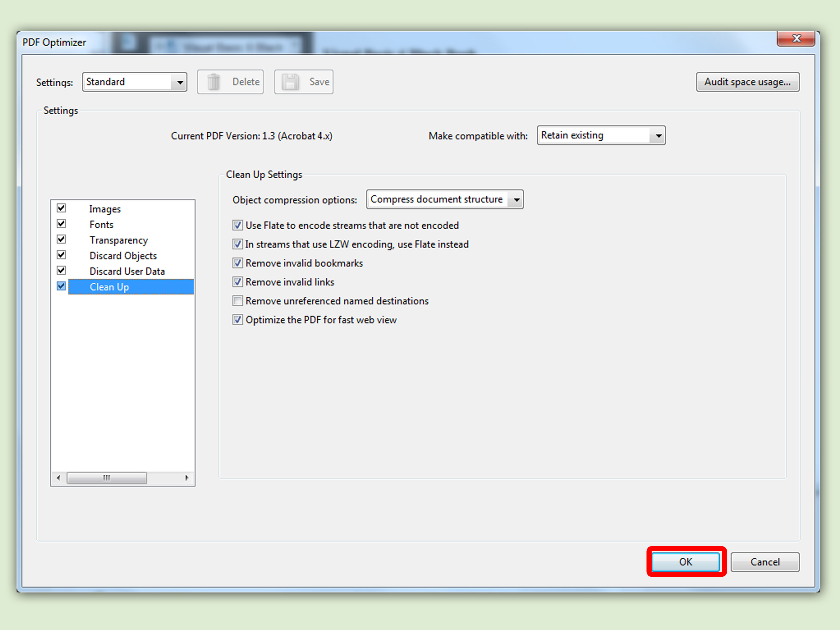Click the horizontal scrollbar thumb in list
This screenshot has height=630, width=840.
click(x=107, y=478)
